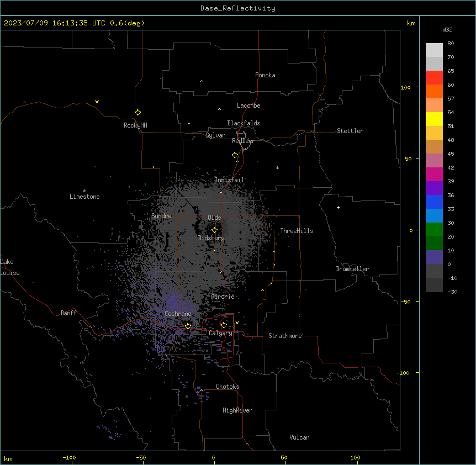Click the 100 km mark on right axis
This screenshot has width=476, height=465.
[405, 87]
